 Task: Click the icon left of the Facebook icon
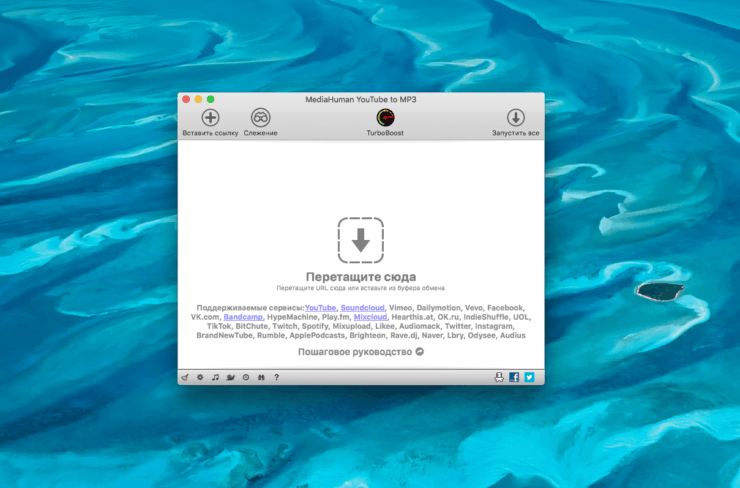499,378
